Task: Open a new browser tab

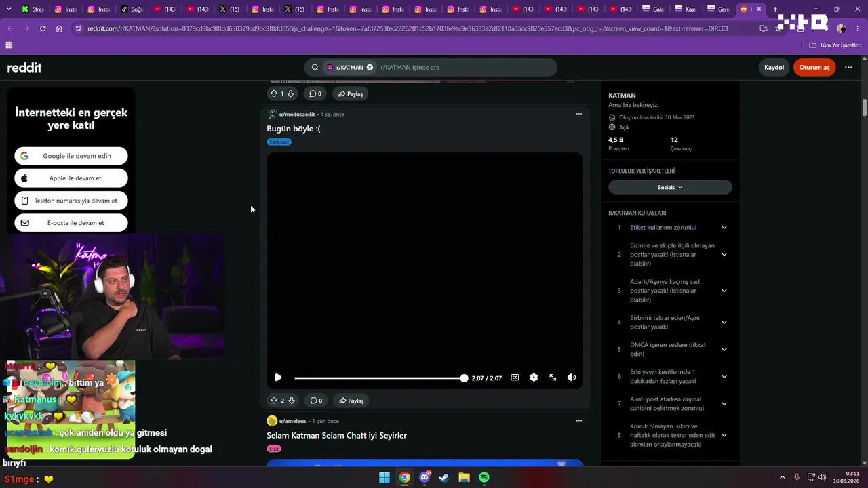Action: tap(775, 9)
